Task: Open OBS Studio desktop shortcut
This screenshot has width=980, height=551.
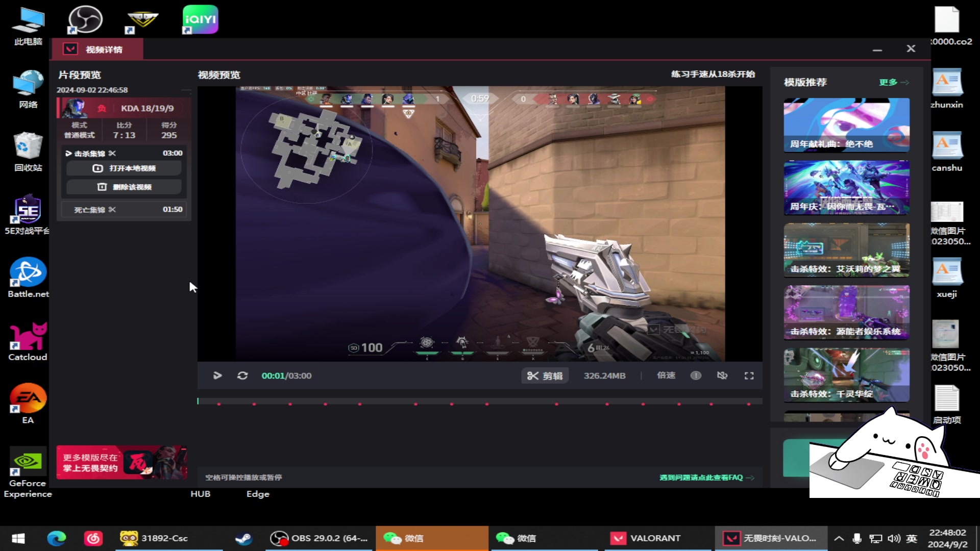Action: pos(85,20)
